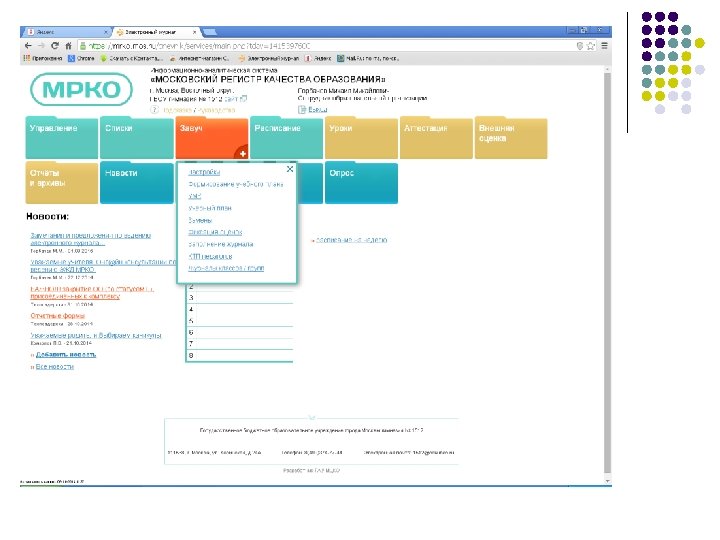Bookmark this page with the star icon
The width and height of the screenshot is (720, 540).
pos(591,46)
